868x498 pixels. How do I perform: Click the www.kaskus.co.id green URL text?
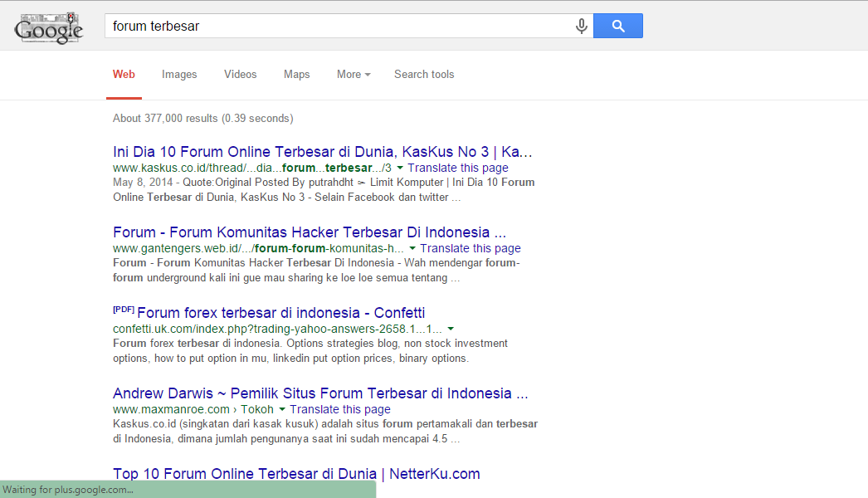coord(252,168)
